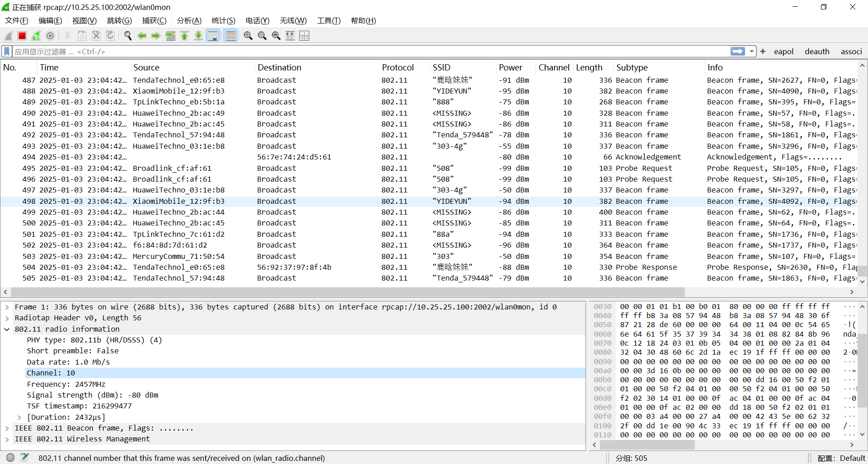Reset text zoom to normal size

(277, 36)
